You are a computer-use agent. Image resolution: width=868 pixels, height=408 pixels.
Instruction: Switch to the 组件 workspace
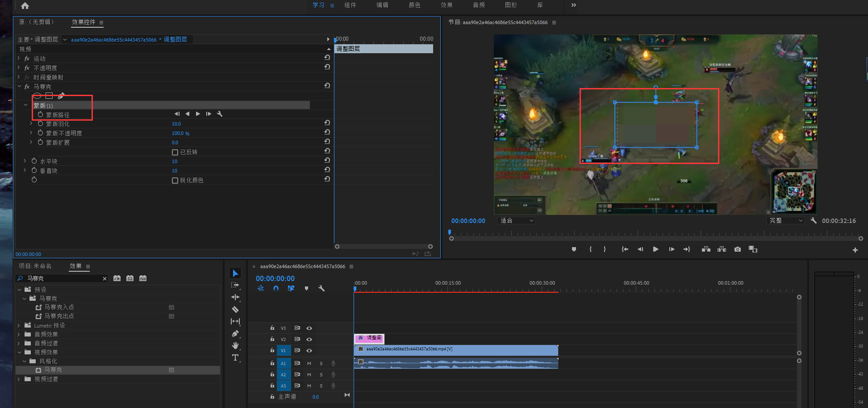click(350, 5)
